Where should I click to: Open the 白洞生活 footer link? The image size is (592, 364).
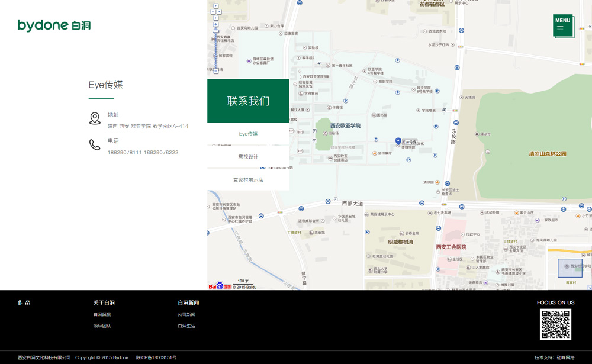tap(186, 326)
